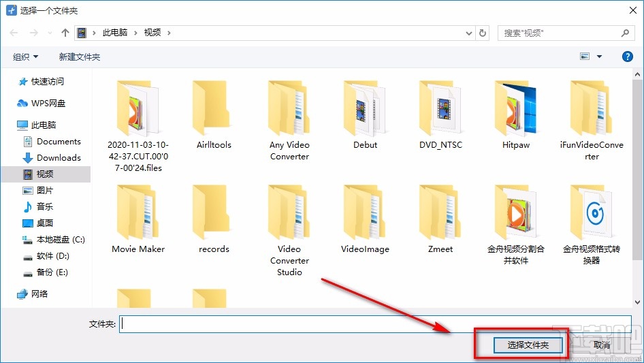Click the 取消 button
Viewport: 644px width, 363px height.
[601, 345]
